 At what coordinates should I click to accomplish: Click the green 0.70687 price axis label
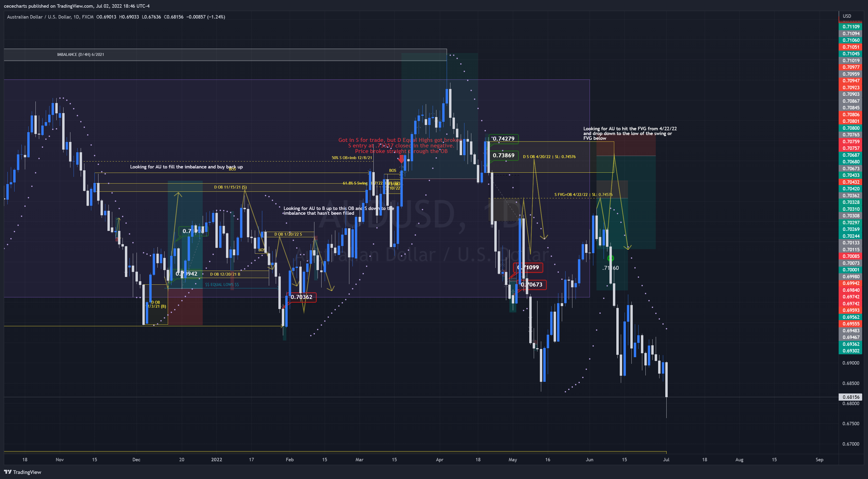click(851, 155)
